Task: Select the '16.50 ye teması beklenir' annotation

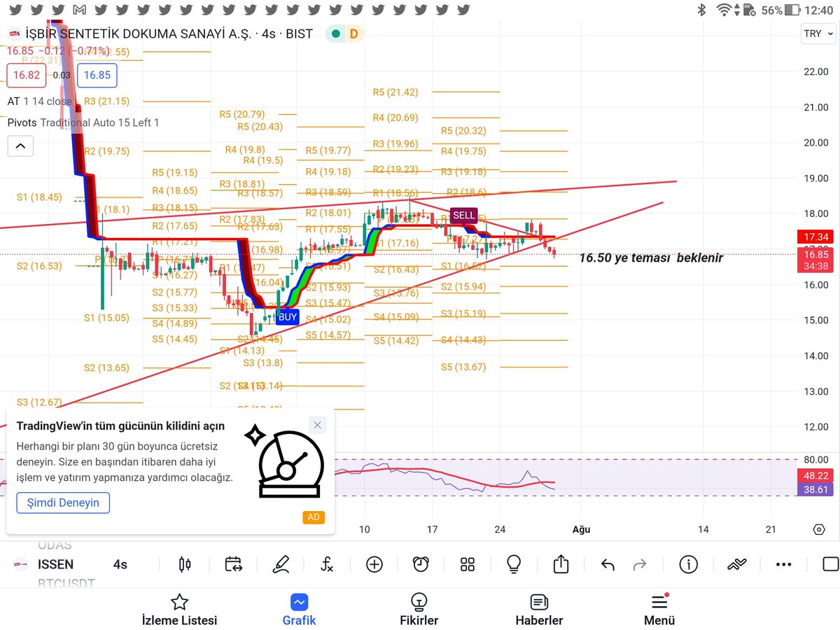Action: click(x=651, y=258)
